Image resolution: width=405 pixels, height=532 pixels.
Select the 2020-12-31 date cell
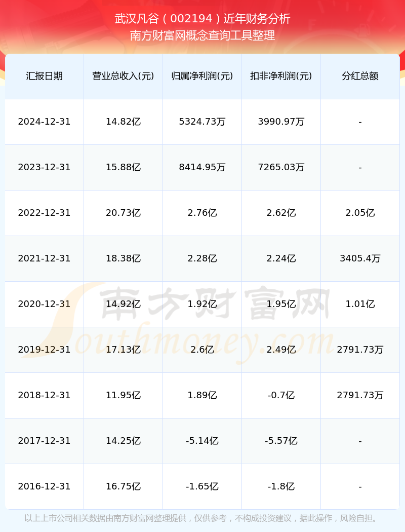(45, 304)
